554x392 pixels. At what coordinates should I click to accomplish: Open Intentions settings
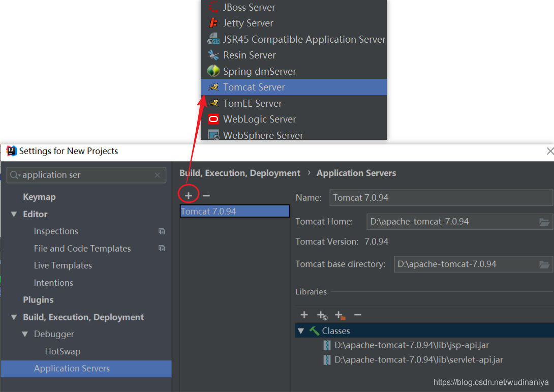point(53,283)
